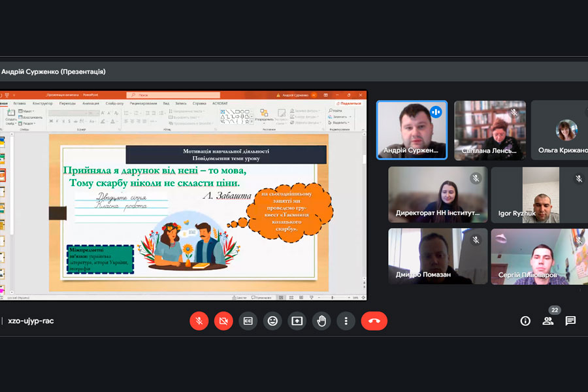Toggle strikethrough S formatting

click(69, 121)
